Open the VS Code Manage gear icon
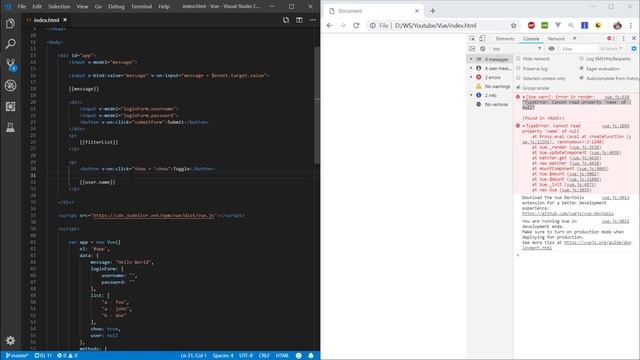This screenshot has width=640, height=360. tap(10, 340)
